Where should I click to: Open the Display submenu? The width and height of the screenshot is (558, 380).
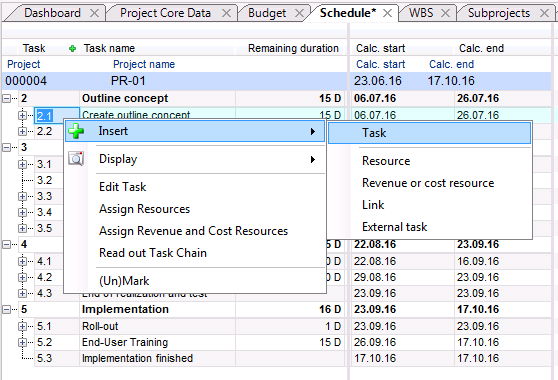point(195,159)
